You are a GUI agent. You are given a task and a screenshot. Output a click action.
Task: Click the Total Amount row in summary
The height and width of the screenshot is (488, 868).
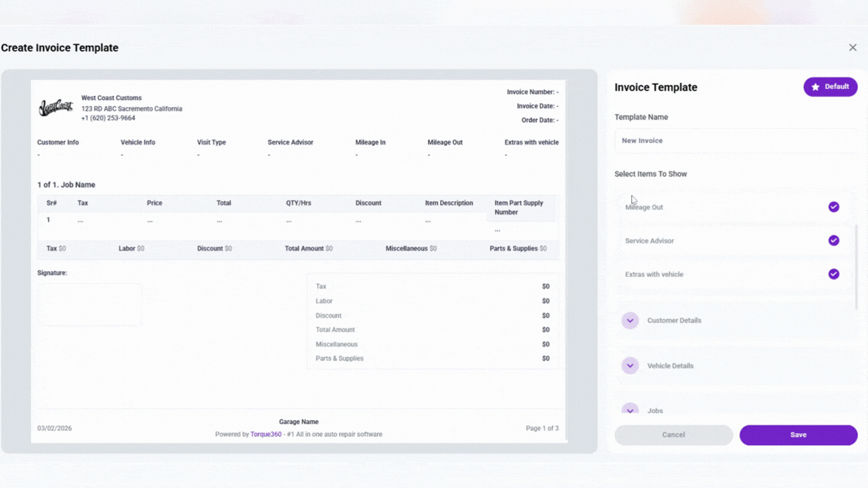(x=432, y=330)
